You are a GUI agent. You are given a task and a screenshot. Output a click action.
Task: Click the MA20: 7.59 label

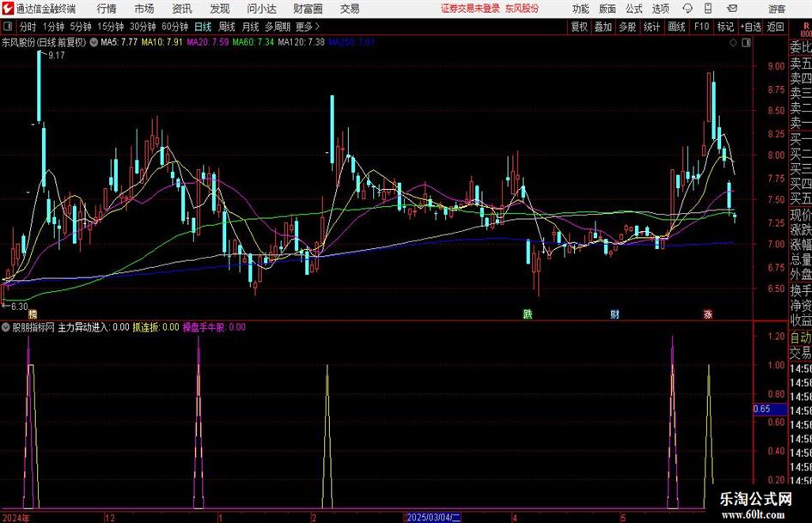click(208, 42)
